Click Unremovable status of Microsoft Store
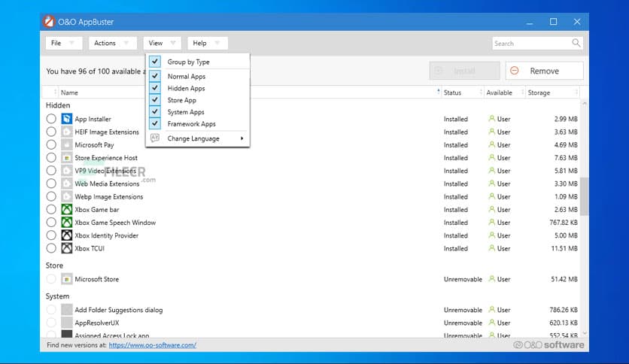629x364 pixels. point(463,279)
